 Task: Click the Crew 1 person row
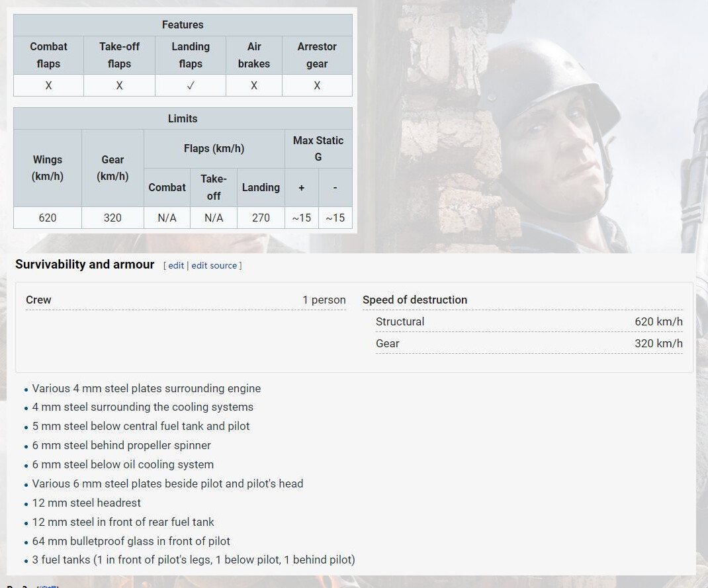pyautogui.click(x=185, y=300)
